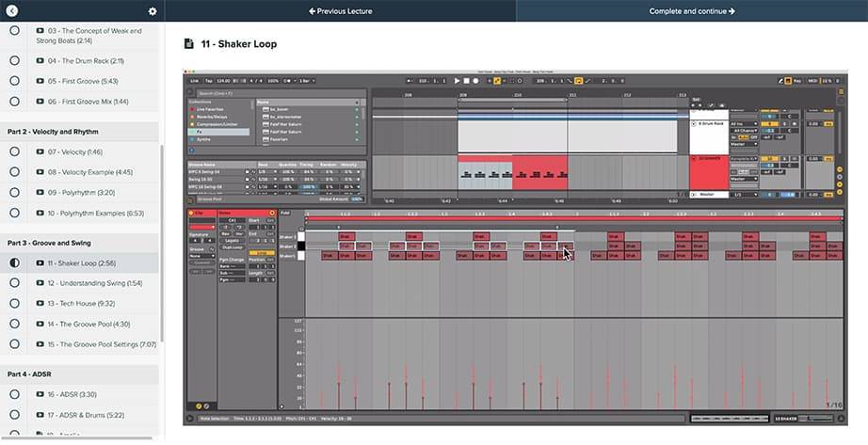Open the Groove 'None' dropdown in Clip box
Screen dimensions: 868x445
pyautogui.click(x=202, y=256)
